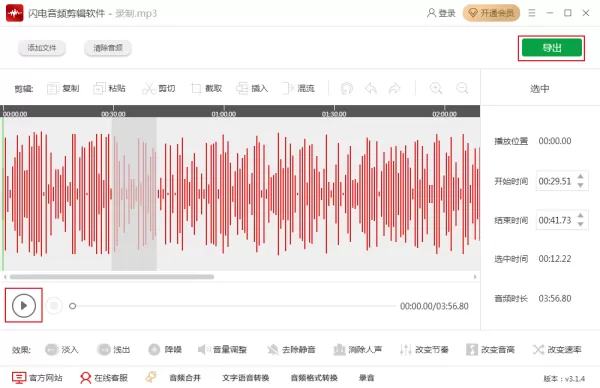Select the Cut (剪切) scissors tool

[158, 88]
